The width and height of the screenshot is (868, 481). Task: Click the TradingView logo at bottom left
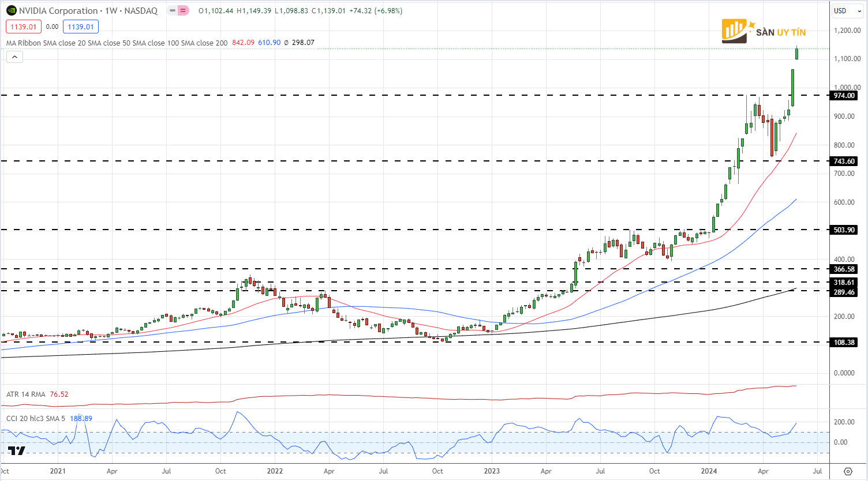[x=17, y=450]
